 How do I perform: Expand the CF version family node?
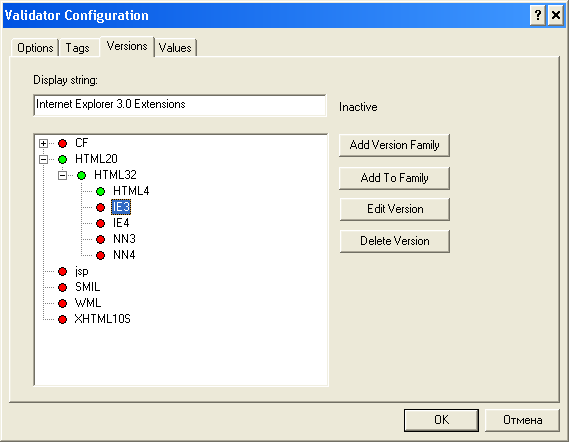44,143
